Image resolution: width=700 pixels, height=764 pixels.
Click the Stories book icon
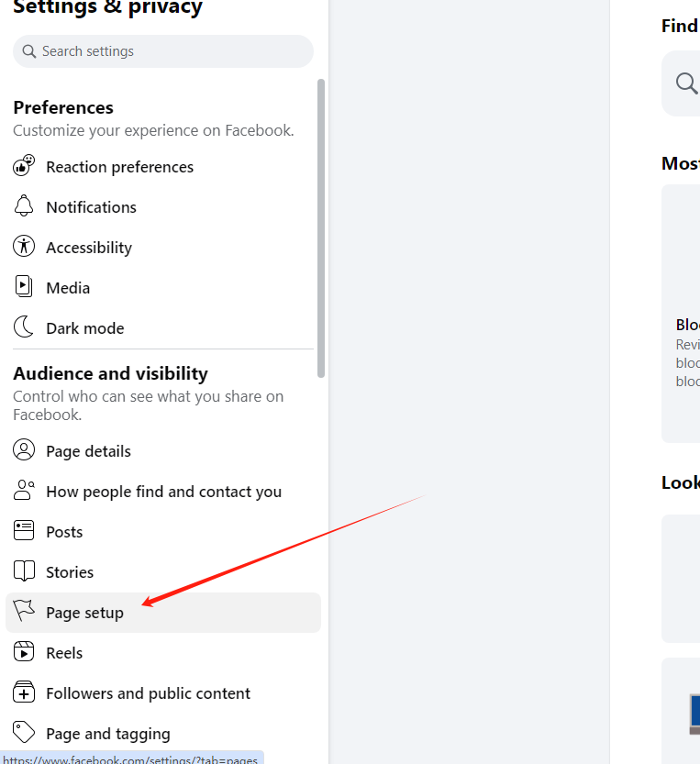[24, 572]
